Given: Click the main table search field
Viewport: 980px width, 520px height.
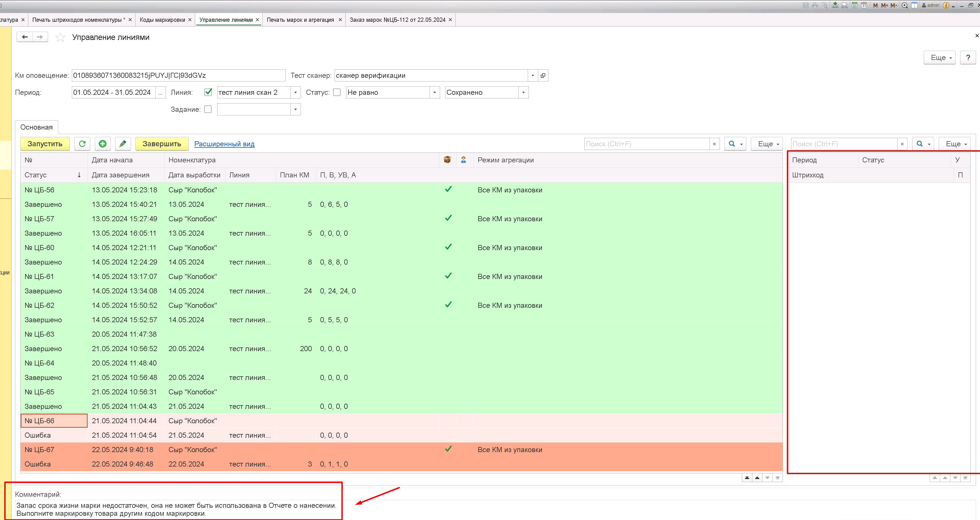Looking at the screenshot, I should (647, 144).
